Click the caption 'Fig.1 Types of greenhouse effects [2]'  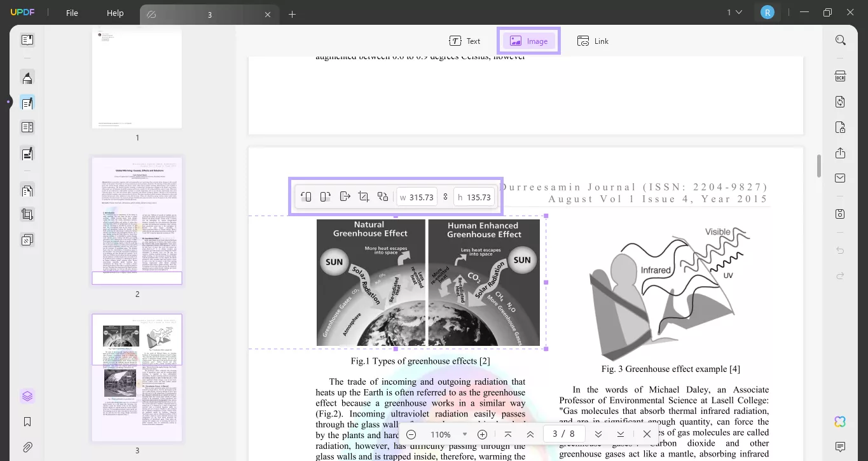pyautogui.click(x=420, y=361)
